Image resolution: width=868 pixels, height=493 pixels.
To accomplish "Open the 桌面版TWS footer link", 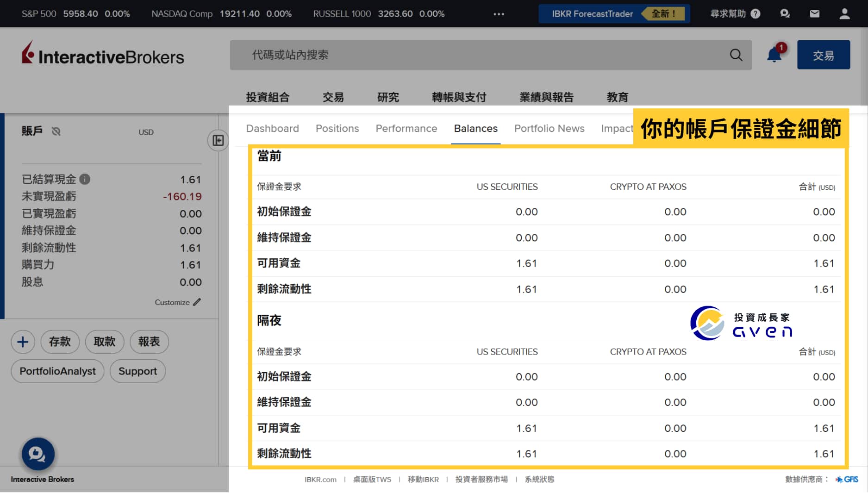I will tap(372, 479).
